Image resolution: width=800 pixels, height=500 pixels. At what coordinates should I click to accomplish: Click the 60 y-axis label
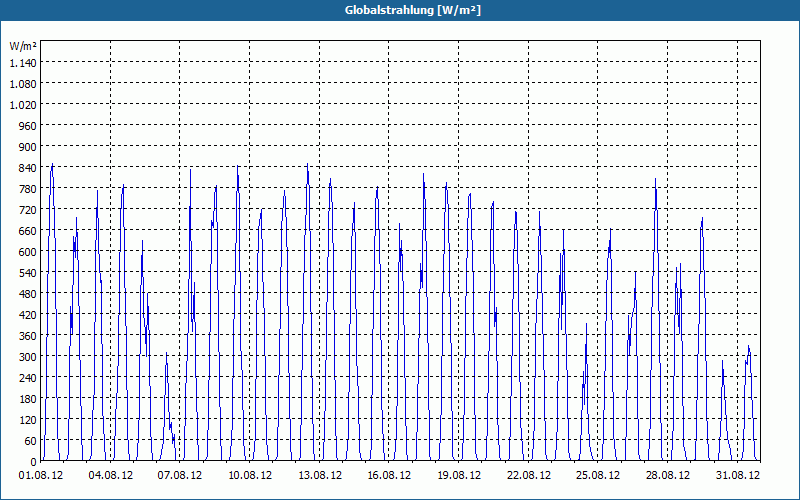pyautogui.click(x=31, y=441)
